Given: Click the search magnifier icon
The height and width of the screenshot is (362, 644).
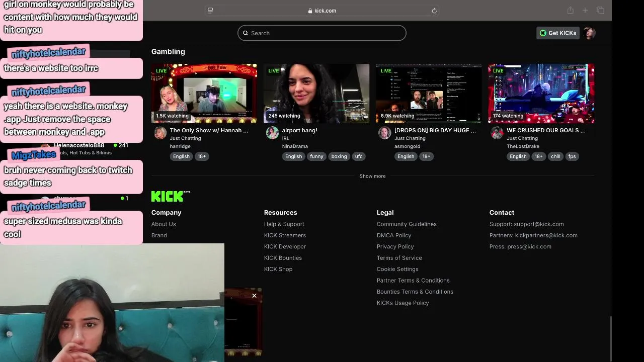Looking at the screenshot, I should click(x=246, y=33).
